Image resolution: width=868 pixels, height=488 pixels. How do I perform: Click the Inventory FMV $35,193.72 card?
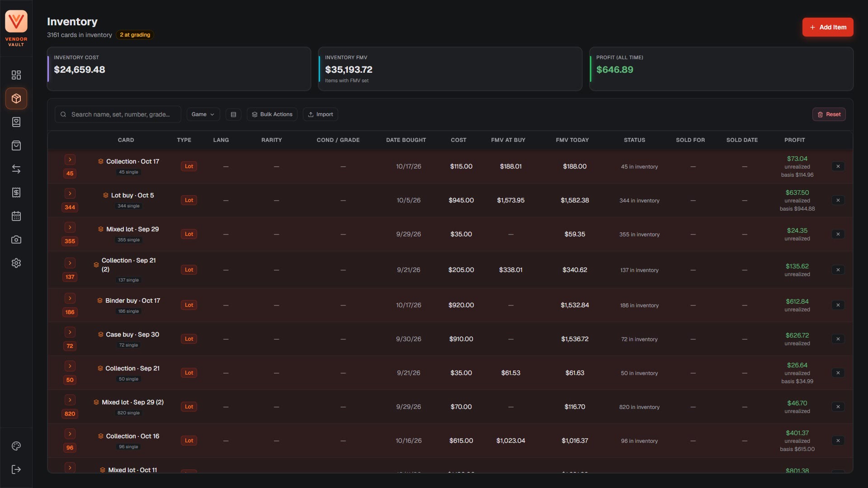tap(450, 69)
